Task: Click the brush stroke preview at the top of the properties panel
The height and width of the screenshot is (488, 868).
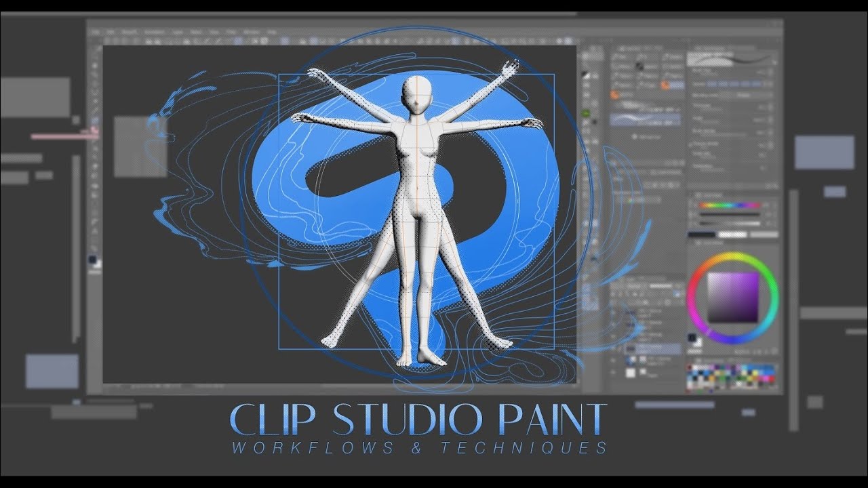Action: (x=731, y=59)
